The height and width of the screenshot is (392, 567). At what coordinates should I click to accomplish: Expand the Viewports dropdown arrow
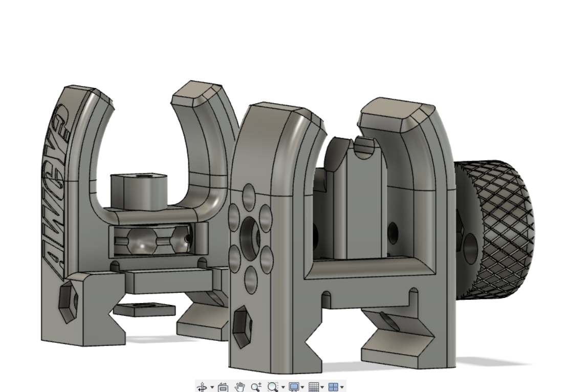pos(341,388)
